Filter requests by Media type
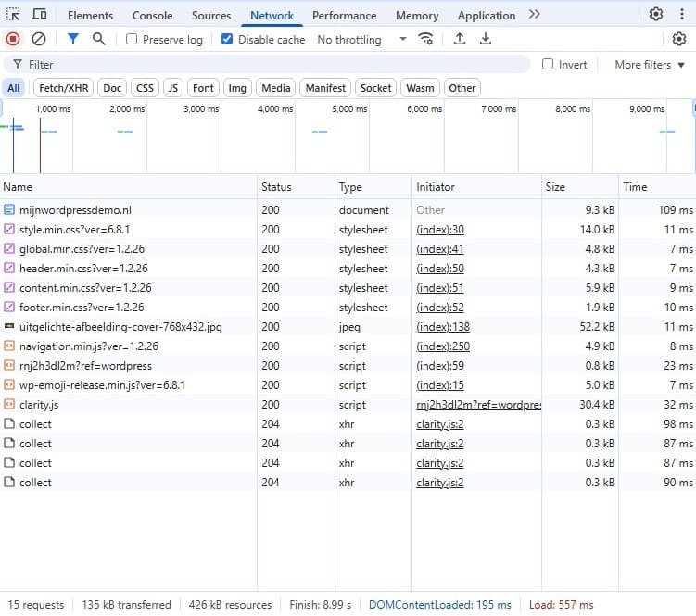Image resolution: width=696 pixels, height=616 pixels. pyautogui.click(x=275, y=88)
